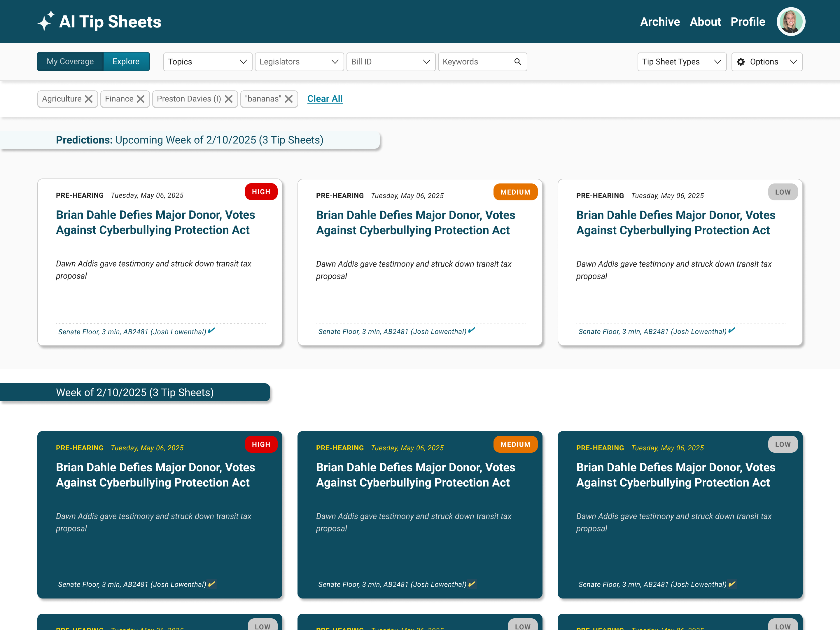Click the Clear All link
Viewport: 840px width, 630px height.
tap(325, 99)
